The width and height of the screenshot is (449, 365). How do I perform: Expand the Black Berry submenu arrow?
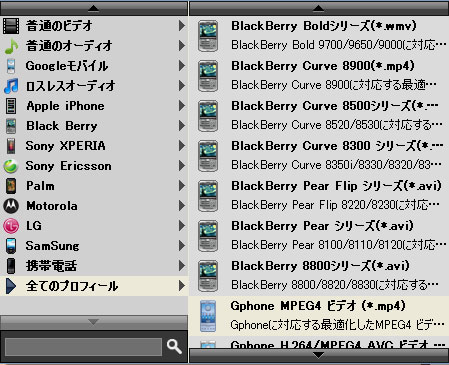[x=182, y=126]
